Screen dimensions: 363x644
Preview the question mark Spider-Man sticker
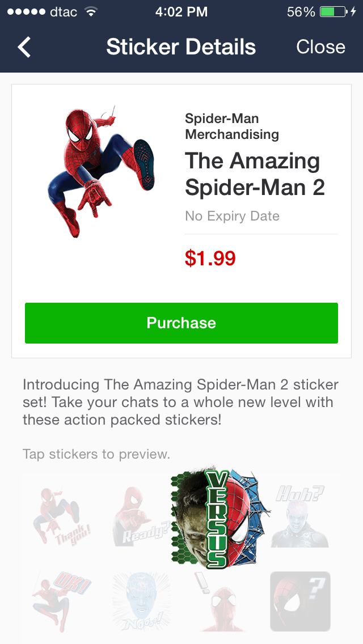301,601
